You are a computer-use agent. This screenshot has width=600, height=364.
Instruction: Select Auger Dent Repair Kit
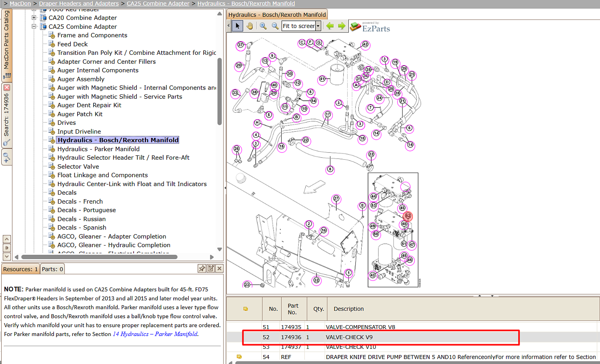coord(89,105)
